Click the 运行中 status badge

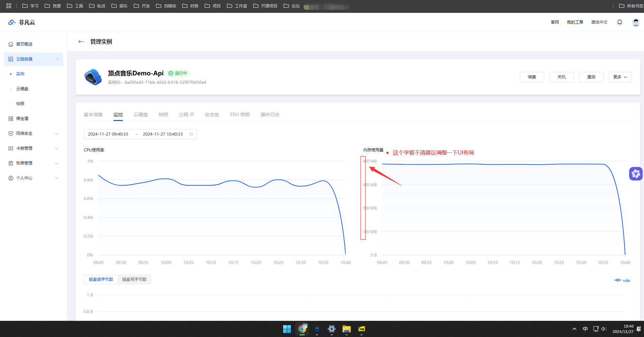(x=178, y=73)
